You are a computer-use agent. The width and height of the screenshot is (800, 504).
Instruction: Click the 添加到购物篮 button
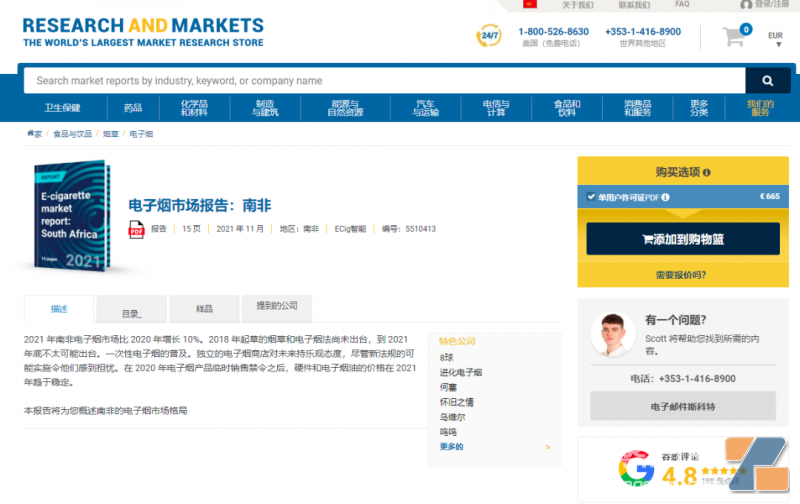click(x=683, y=239)
